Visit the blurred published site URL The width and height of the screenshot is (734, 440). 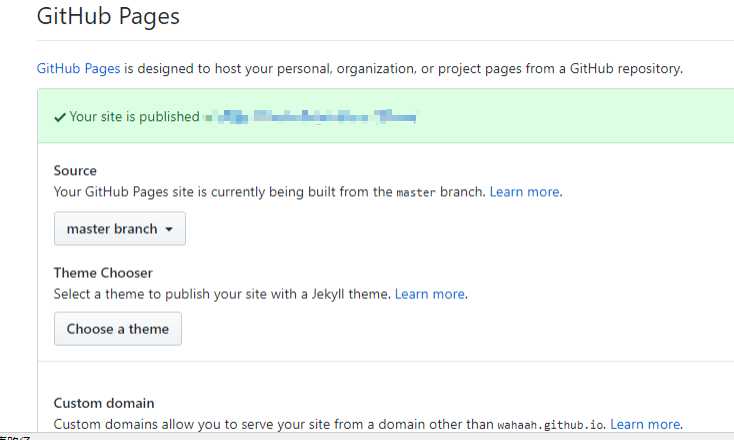pos(310,117)
